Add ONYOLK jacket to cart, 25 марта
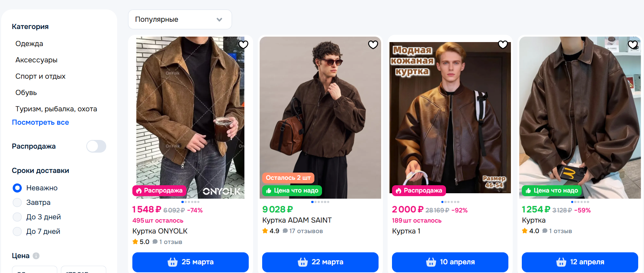 [x=190, y=262]
